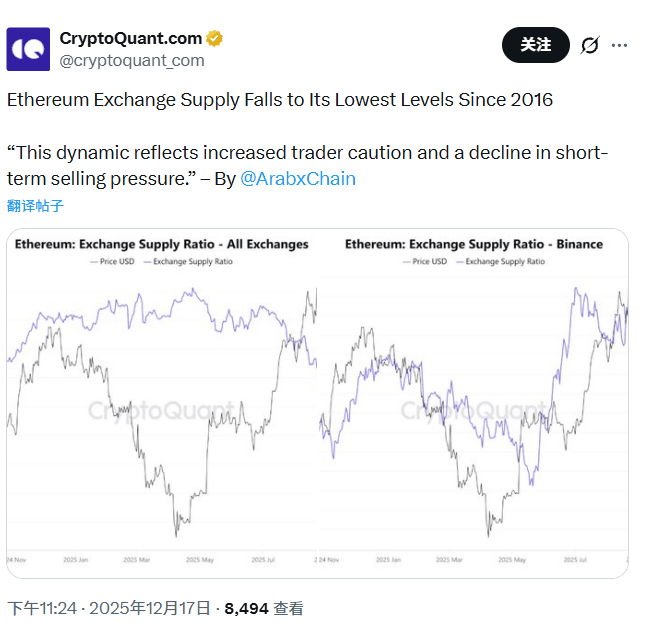Open the CryptoQuant.com display name
This screenshot has height=628, width=646.
[130, 39]
